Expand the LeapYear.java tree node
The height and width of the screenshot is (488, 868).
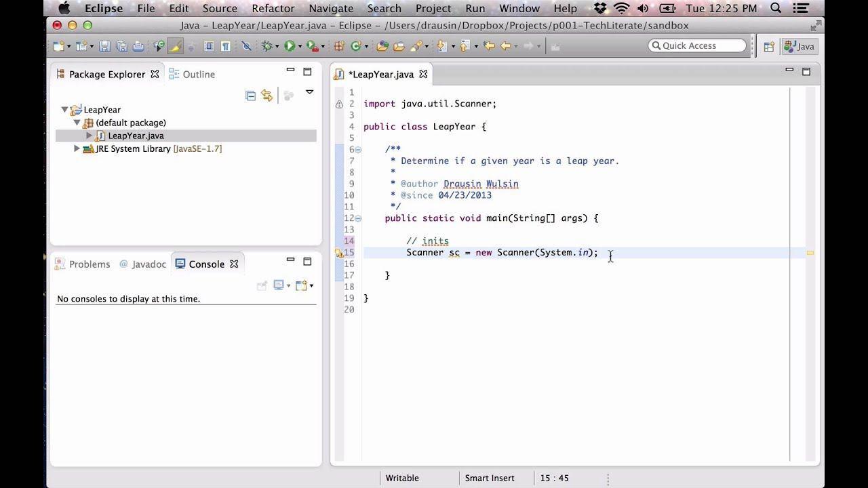pyautogui.click(x=89, y=136)
